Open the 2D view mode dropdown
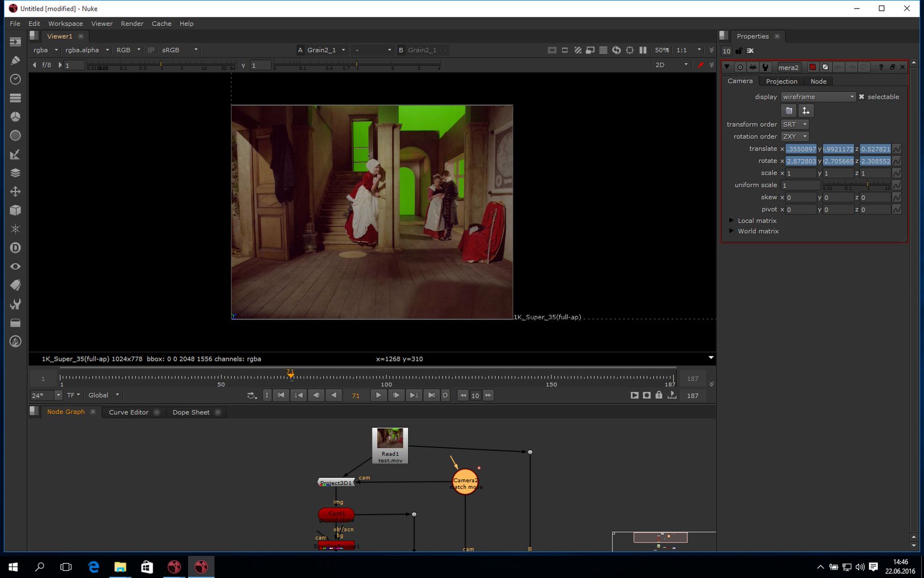The image size is (924, 578). 672,65
